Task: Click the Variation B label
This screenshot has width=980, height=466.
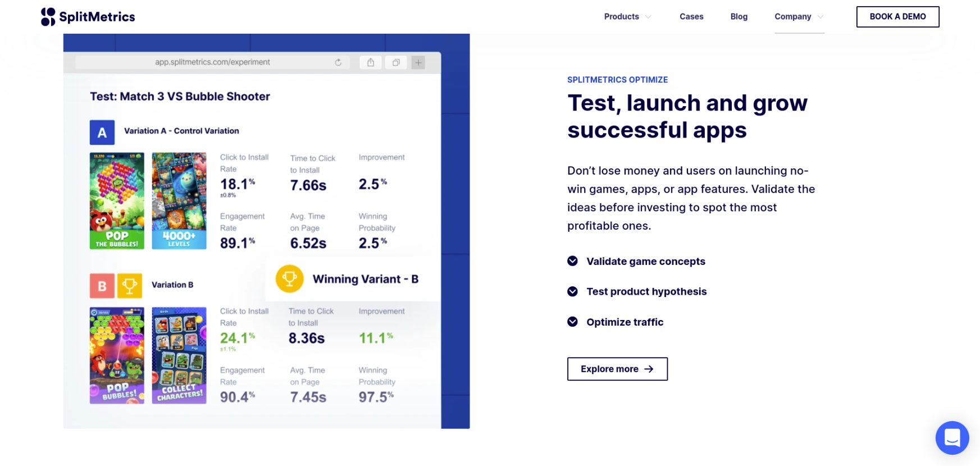Action: tap(172, 285)
